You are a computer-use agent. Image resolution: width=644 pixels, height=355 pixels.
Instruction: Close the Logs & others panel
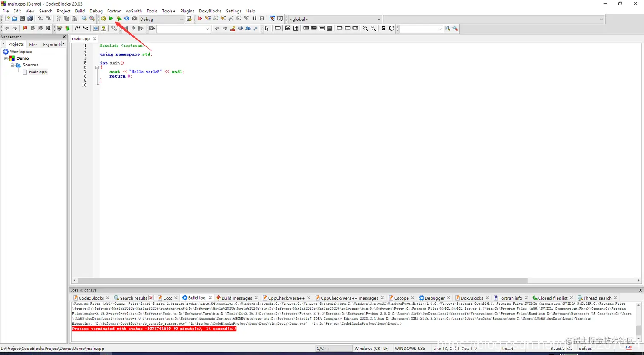click(640, 290)
